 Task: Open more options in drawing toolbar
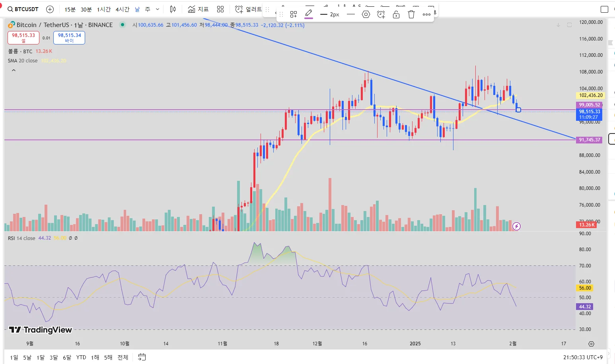point(426,15)
